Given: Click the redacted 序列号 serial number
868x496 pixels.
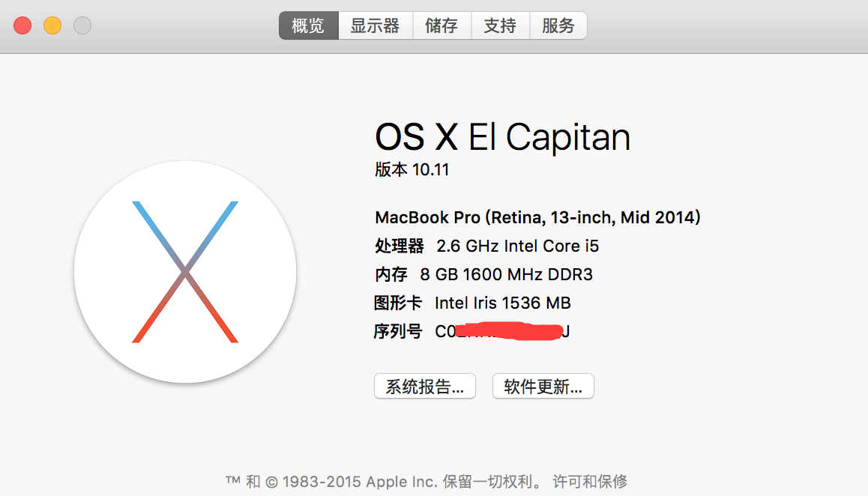Looking at the screenshot, I should click(x=502, y=331).
